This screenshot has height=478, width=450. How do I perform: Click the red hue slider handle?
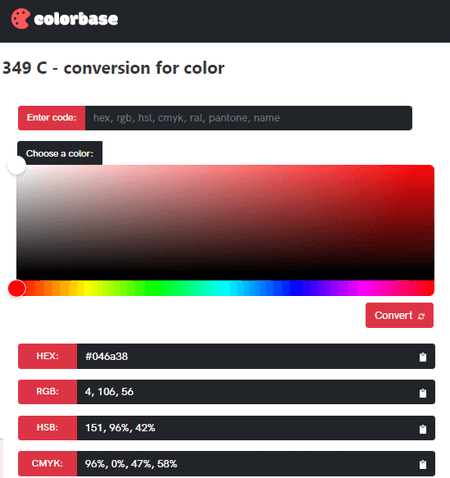pos(17,288)
